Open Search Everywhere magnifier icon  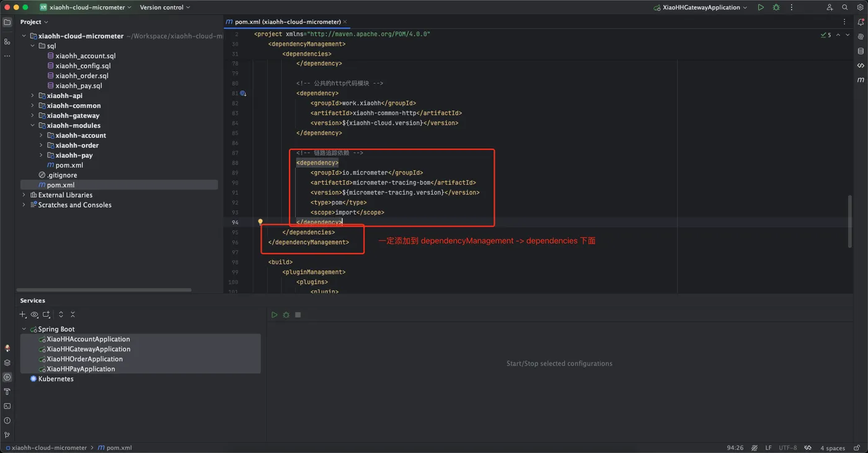point(845,7)
